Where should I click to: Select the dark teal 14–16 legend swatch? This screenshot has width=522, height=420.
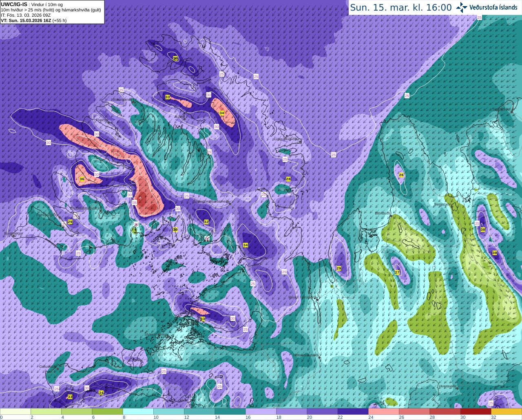click(x=230, y=411)
